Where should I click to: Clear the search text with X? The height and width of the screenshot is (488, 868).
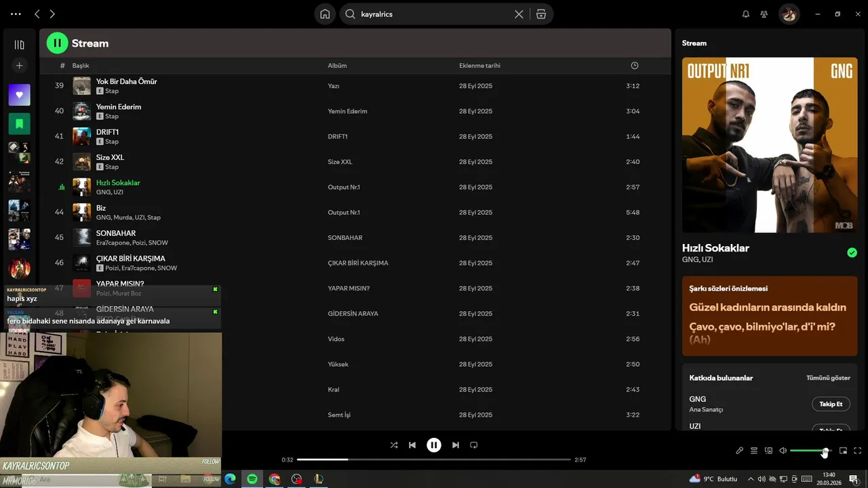519,14
